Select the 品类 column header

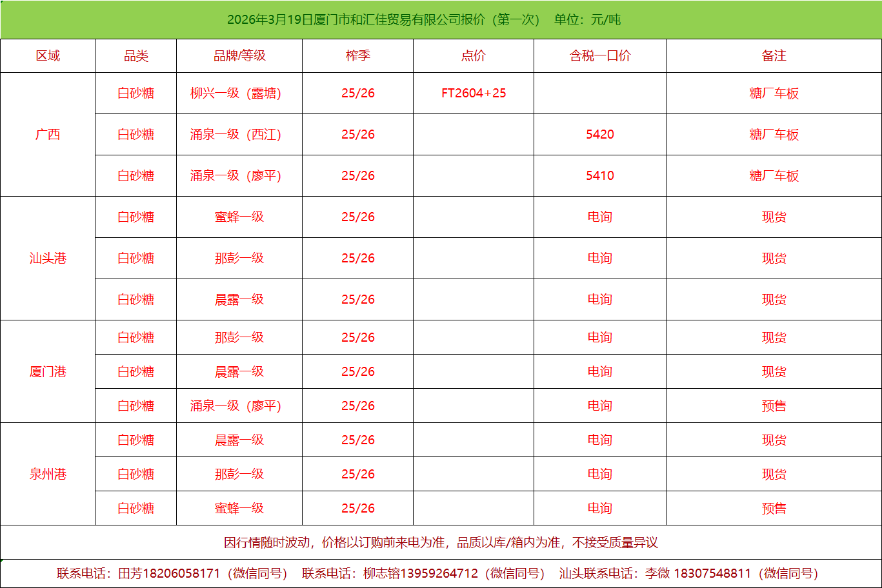pos(135,56)
